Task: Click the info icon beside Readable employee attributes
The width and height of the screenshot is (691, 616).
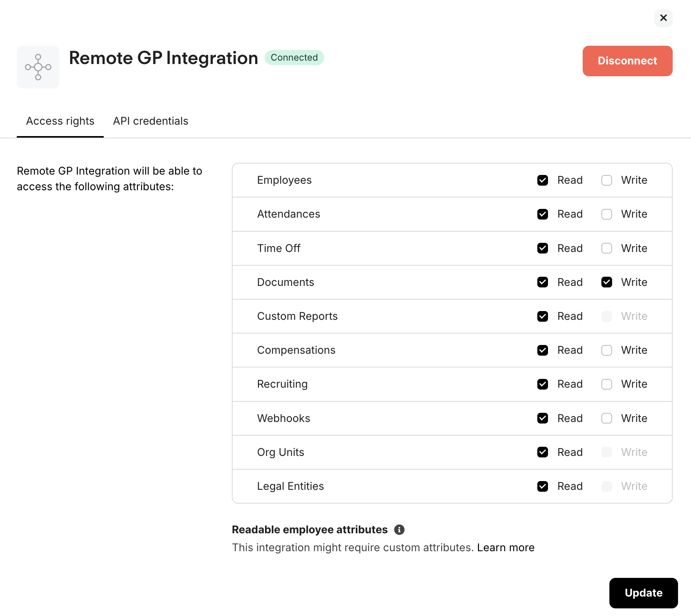Action: tap(399, 529)
